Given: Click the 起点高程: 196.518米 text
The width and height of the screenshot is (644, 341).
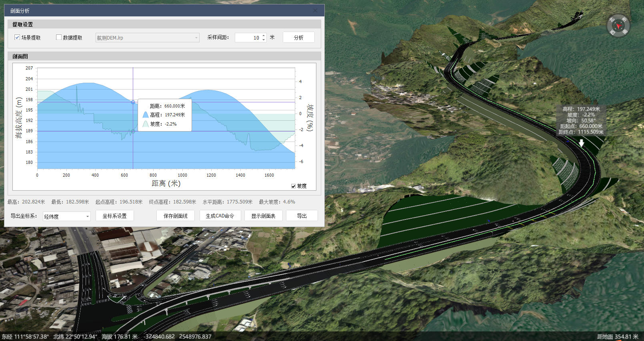Looking at the screenshot, I should [x=119, y=202].
